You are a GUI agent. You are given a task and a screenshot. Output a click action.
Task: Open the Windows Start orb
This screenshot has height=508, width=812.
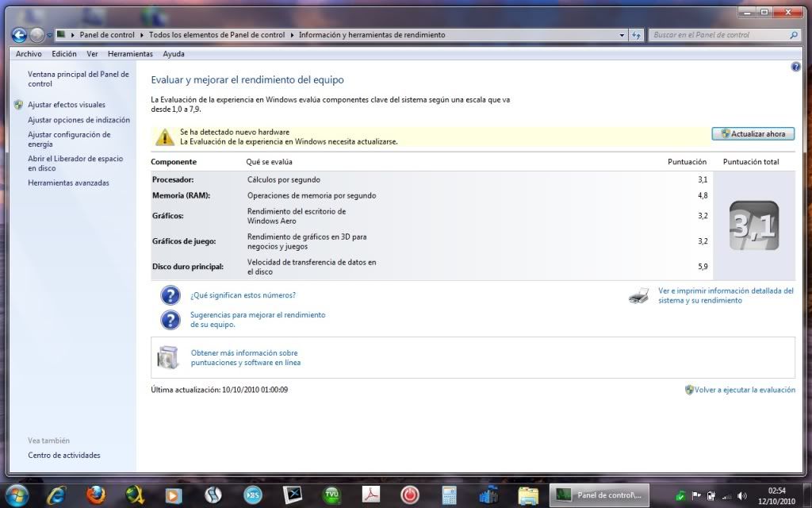click(17, 495)
